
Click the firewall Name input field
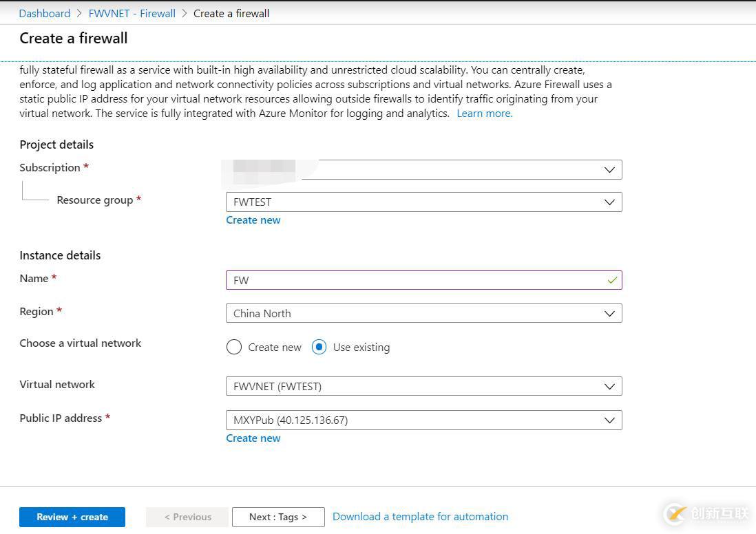pos(413,280)
